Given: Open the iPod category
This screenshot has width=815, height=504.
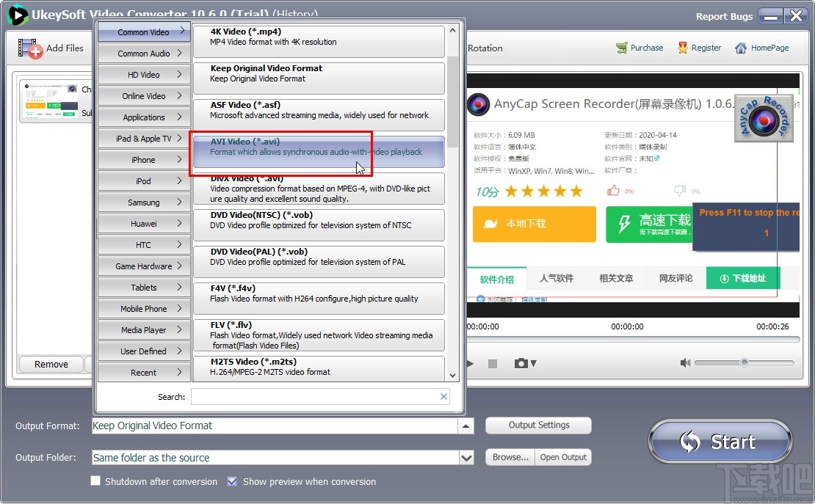Looking at the screenshot, I should pos(144,180).
